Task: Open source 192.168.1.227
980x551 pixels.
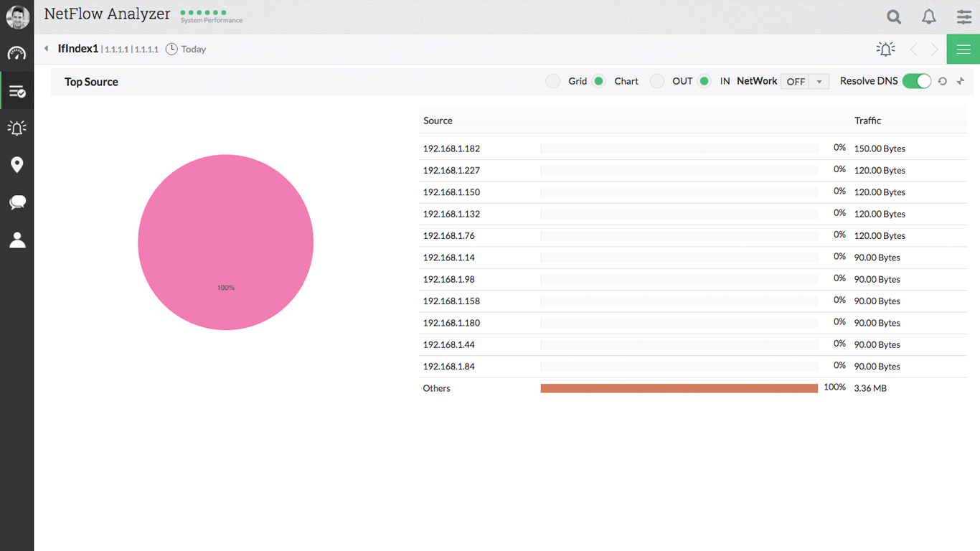Action: tap(451, 170)
